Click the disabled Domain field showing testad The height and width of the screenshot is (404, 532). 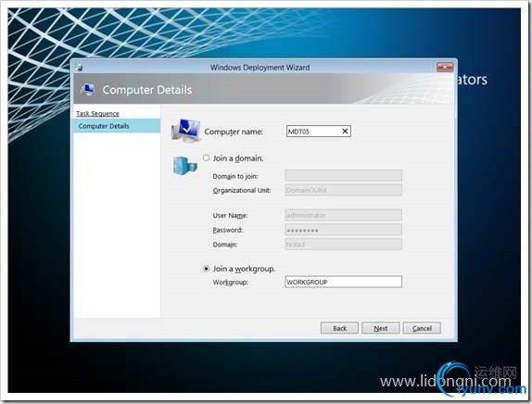tap(343, 245)
